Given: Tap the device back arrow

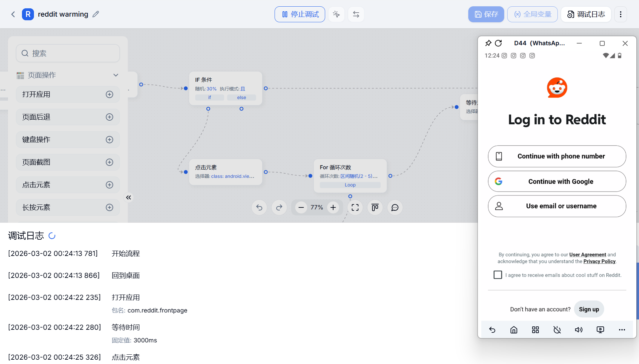Looking at the screenshot, I should [492, 330].
